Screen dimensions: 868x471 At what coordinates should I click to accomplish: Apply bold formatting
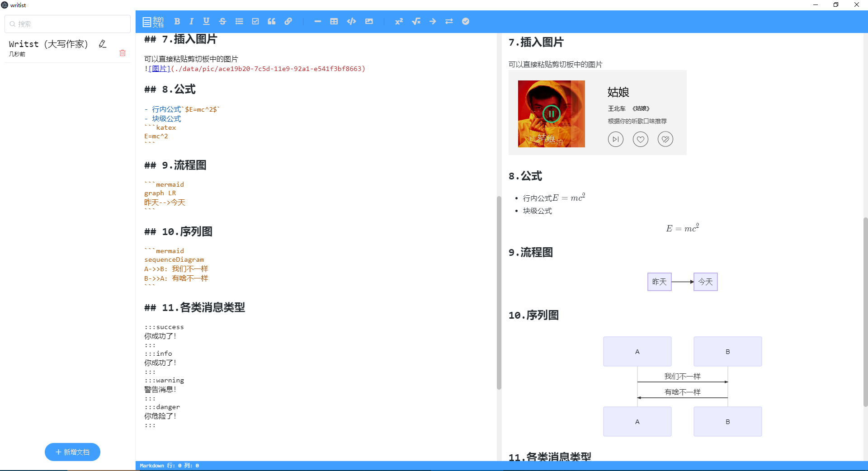(x=177, y=21)
